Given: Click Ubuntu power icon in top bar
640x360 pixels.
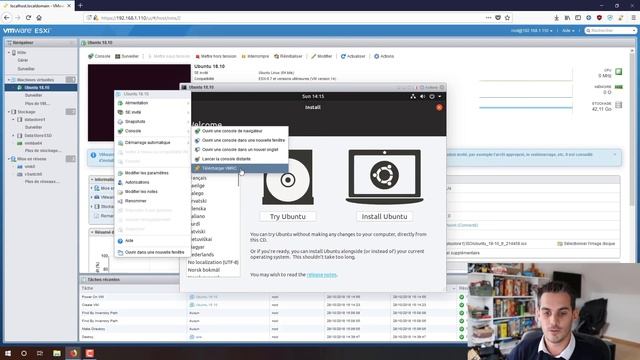Looking at the screenshot, I should pyautogui.click(x=432, y=96).
